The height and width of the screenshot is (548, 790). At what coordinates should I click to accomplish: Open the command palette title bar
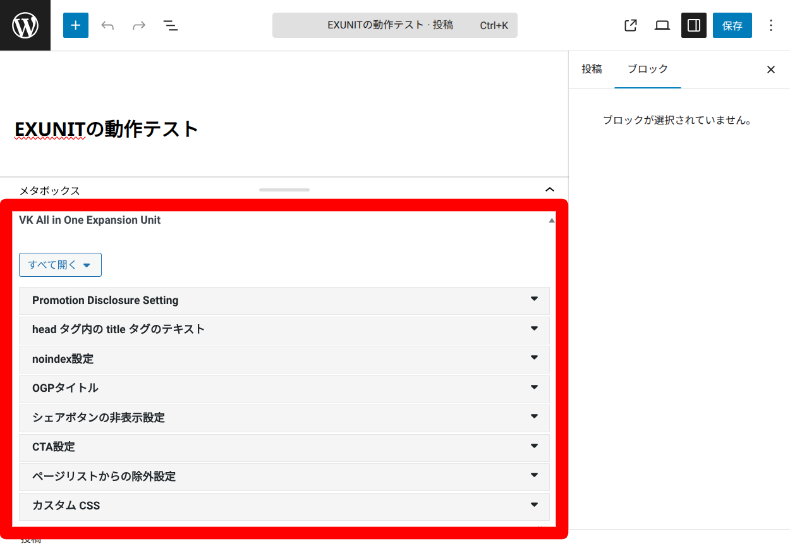coord(395,25)
